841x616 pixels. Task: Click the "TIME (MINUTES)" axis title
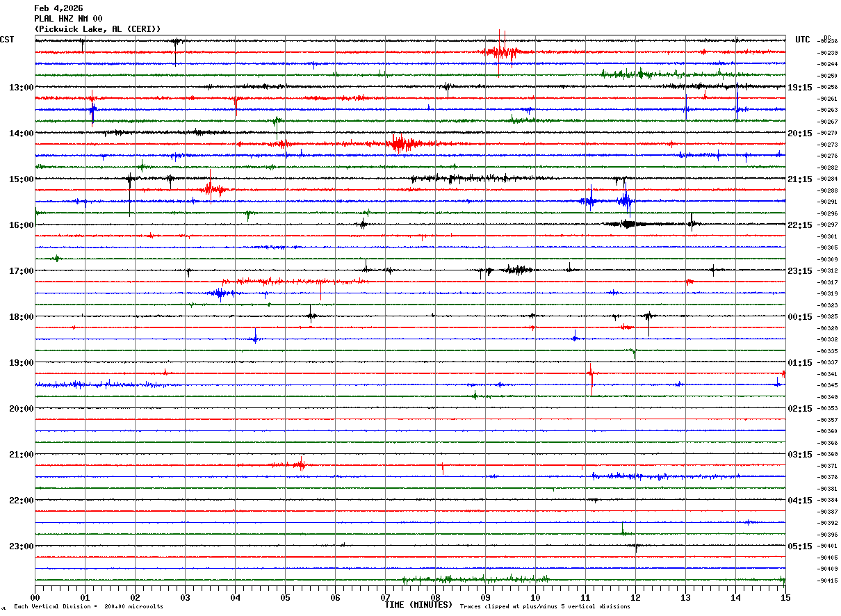[418, 605]
